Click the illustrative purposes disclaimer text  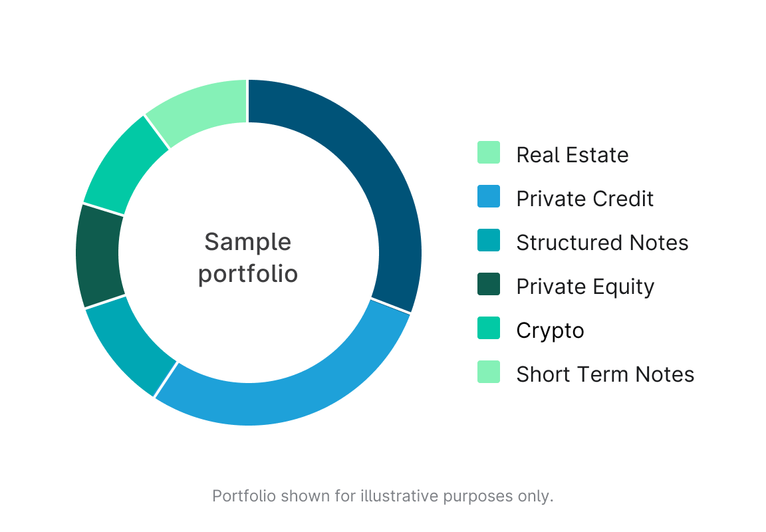pyautogui.click(x=382, y=496)
